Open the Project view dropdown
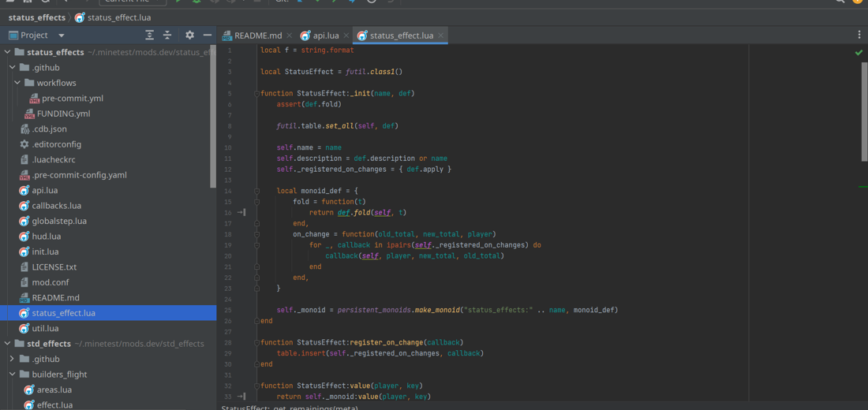868x410 pixels. click(x=61, y=35)
